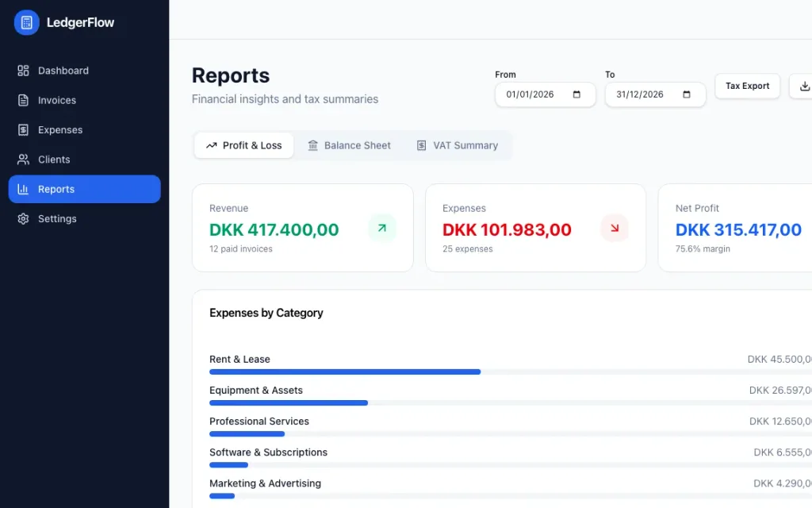Screen dimensions: 812x508
Task: Click the Expenses amount DKK 101.983,00
Action: coord(507,229)
